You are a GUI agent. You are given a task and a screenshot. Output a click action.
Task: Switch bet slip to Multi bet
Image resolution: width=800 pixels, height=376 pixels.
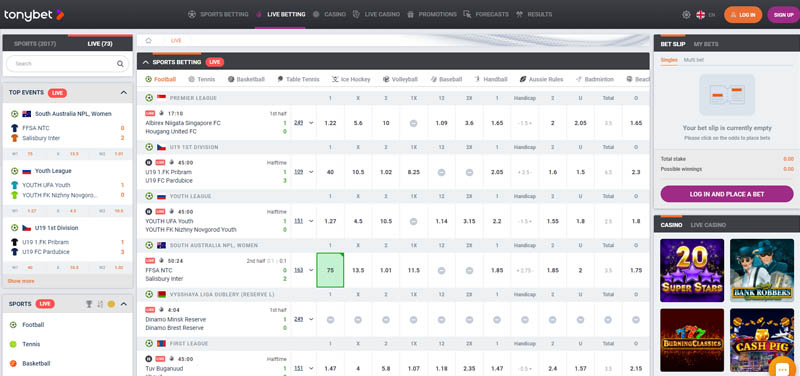(x=694, y=60)
